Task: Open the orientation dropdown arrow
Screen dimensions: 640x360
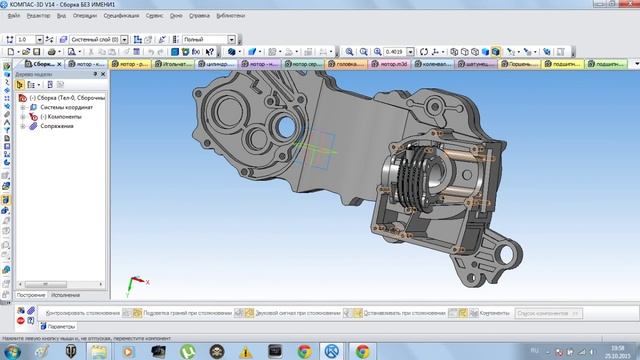Action: (443, 52)
